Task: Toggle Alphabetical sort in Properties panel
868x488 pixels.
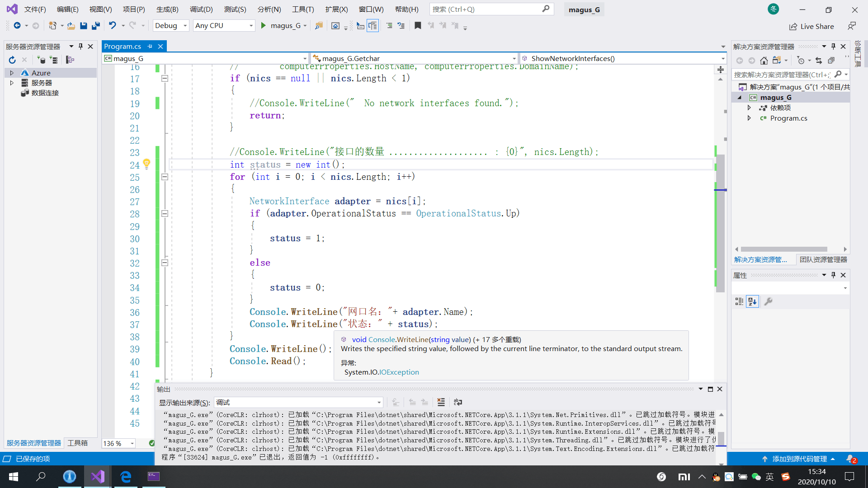Action: click(x=752, y=301)
